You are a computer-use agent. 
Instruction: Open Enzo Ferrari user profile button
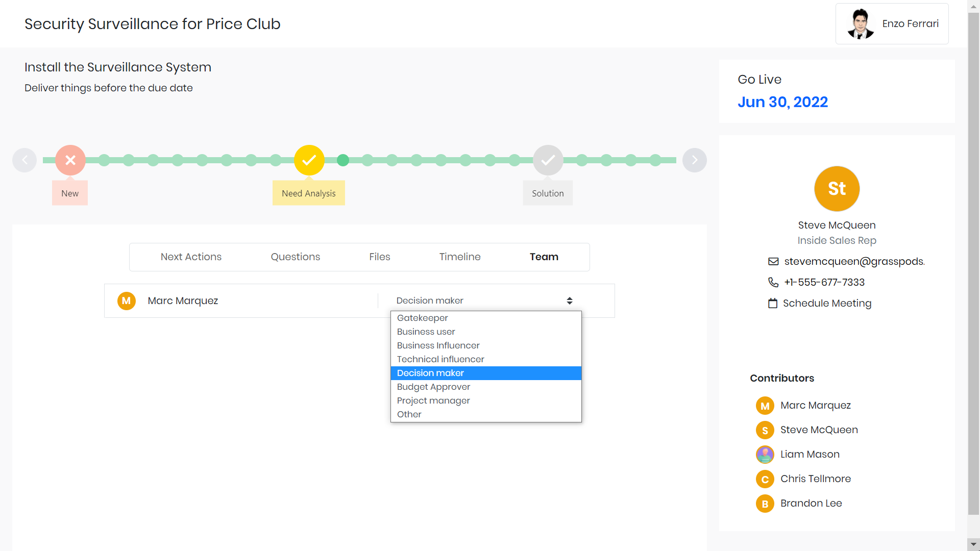892,24
